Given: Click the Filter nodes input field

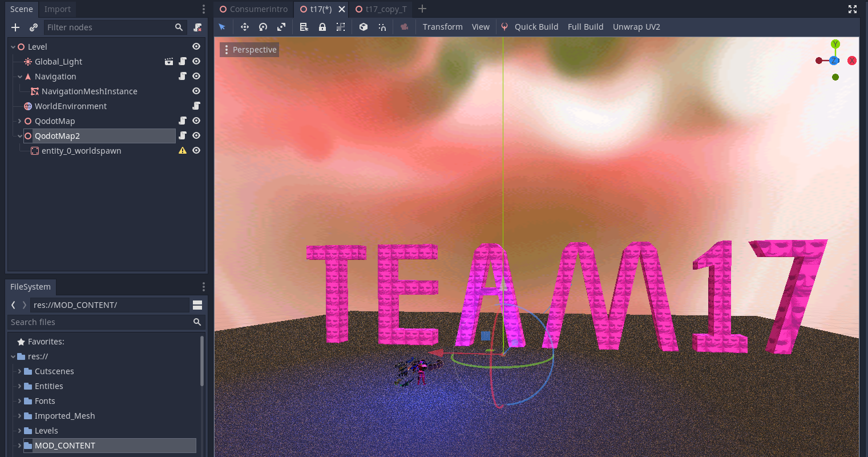Looking at the screenshot, I should click(x=116, y=27).
